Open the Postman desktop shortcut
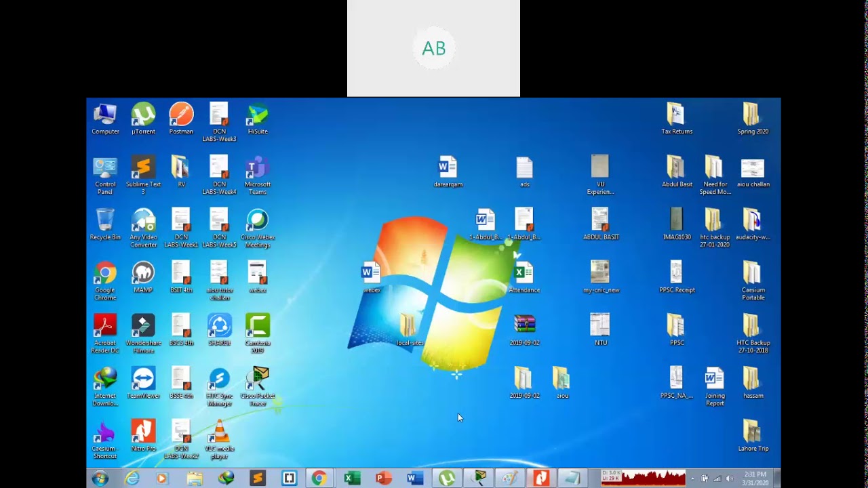The height and width of the screenshot is (488, 868). coord(181,119)
